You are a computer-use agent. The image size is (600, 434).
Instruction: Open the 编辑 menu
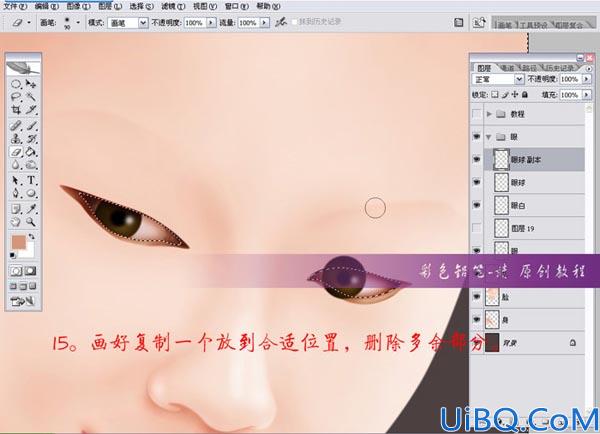[x=46, y=7]
